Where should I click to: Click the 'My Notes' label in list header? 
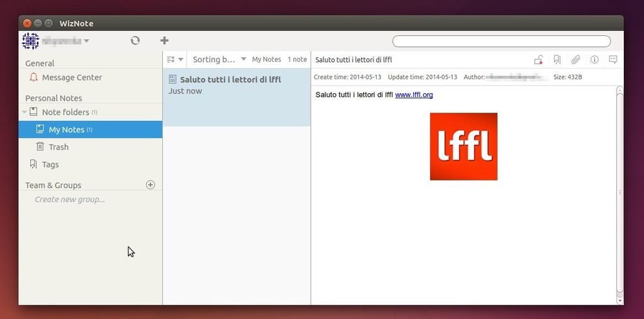267,60
